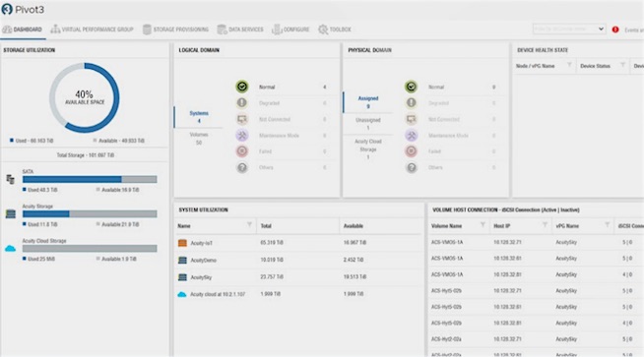The height and width of the screenshot is (357, 644).
Task: Filter the Host IP column
Action: tap(545, 224)
